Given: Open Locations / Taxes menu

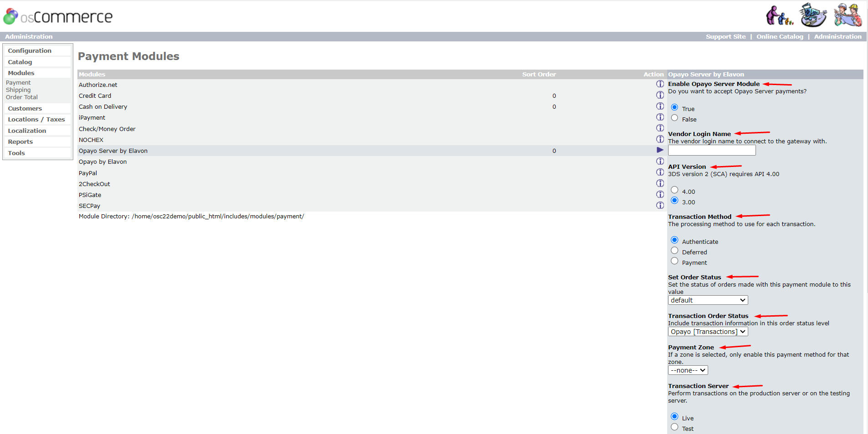Looking at the screenshot, I should click(x=36, y=119).
